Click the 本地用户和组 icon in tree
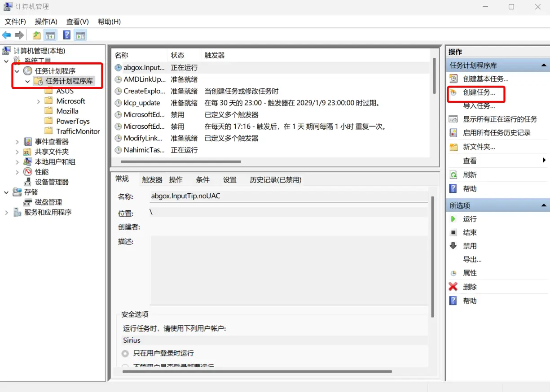Viewport: 550px width, 392px height. tap(28, 161)
